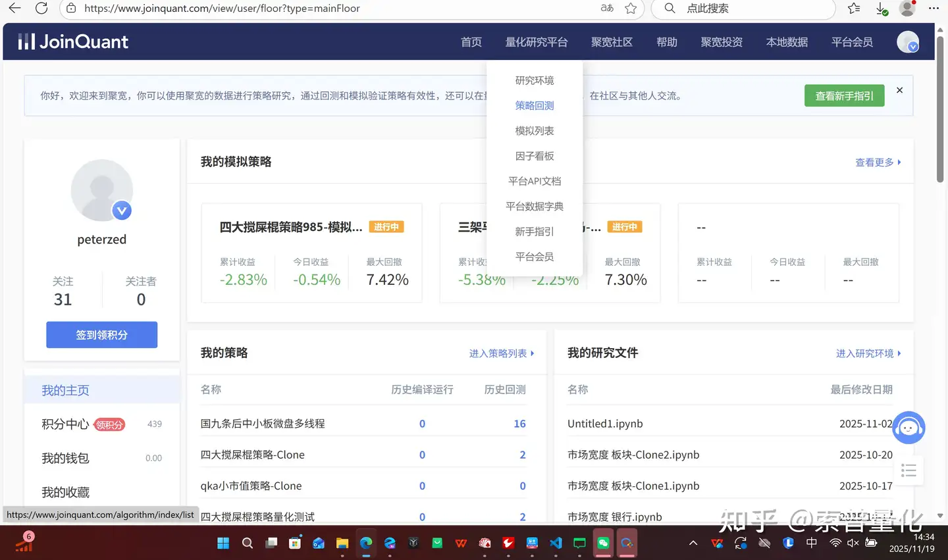Open 量化研究平台 navigation menu
This screenshot has width=948, height=560.
tap(537, 42)
